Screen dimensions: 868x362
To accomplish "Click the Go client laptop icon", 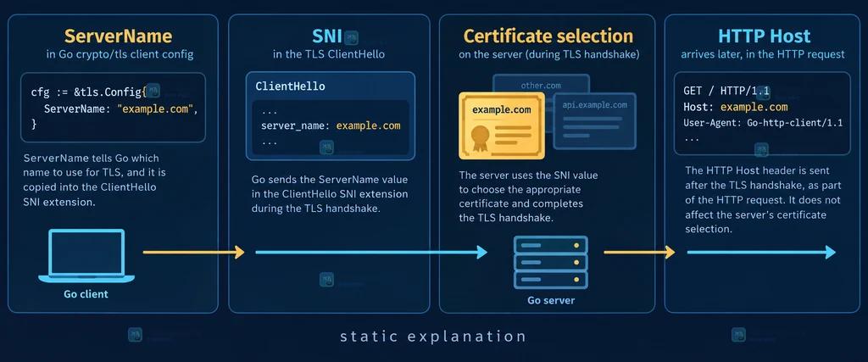I will (86, 256).
